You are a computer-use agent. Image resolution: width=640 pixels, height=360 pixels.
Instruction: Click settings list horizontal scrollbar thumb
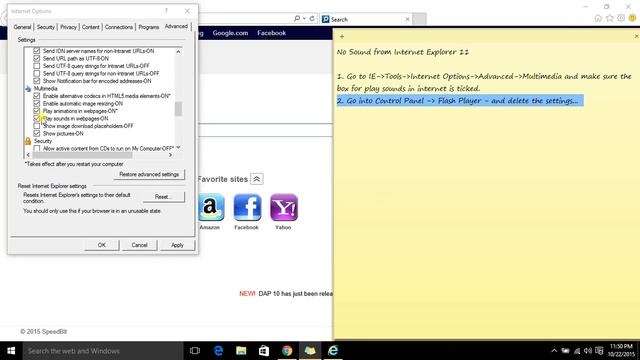point(82,155)
